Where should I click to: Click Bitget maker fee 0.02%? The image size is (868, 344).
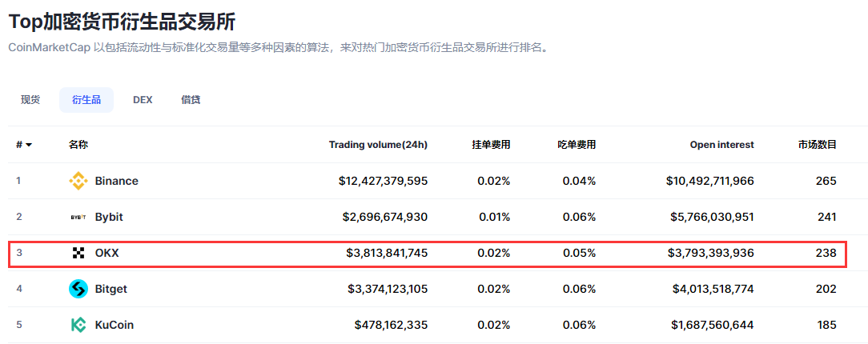pyautogui.click(x=494, y=289)
